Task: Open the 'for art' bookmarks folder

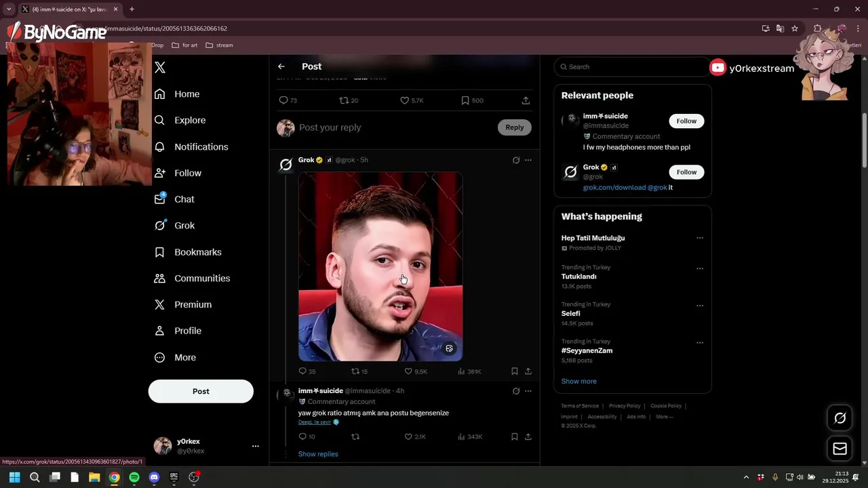Action: coord(184,45)
